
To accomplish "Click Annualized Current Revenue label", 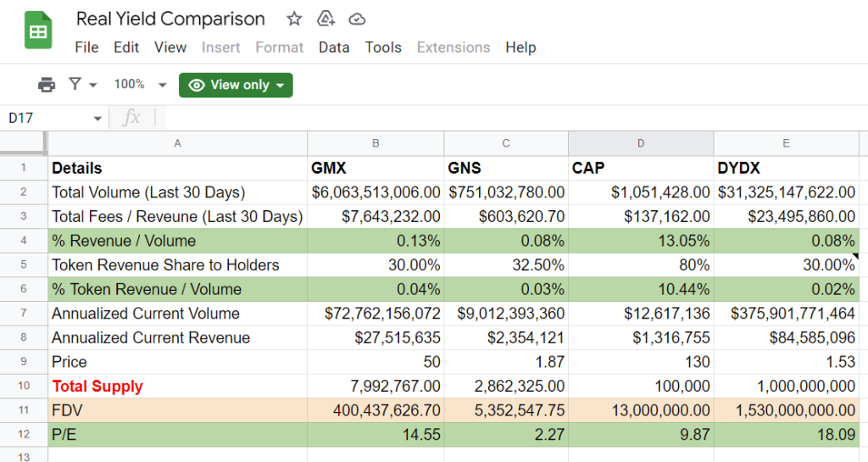I will (x=178, y=338).
